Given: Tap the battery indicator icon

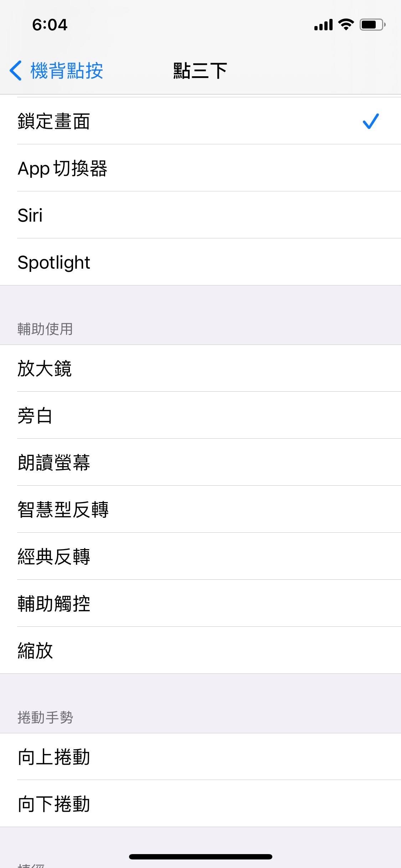Looking at the screenshot, I should coord(372,24).
